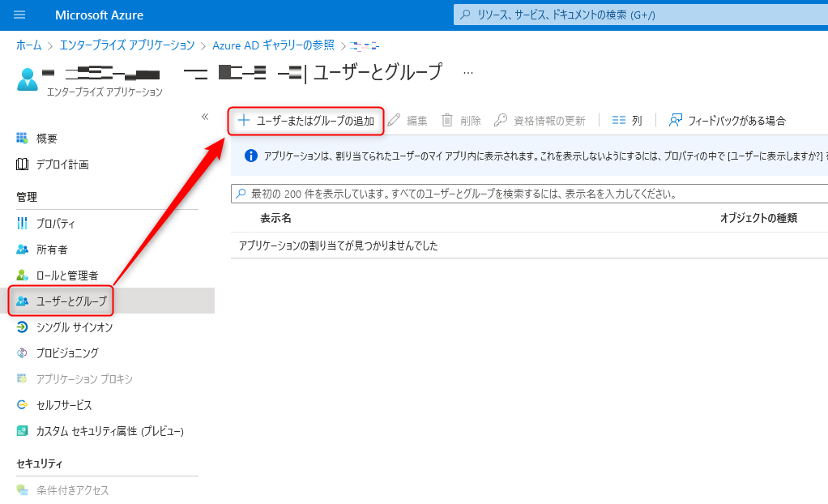Click the Azure AD ギャラリーの参照 breadcrumb
828x504 pixels.
point(273,45)
